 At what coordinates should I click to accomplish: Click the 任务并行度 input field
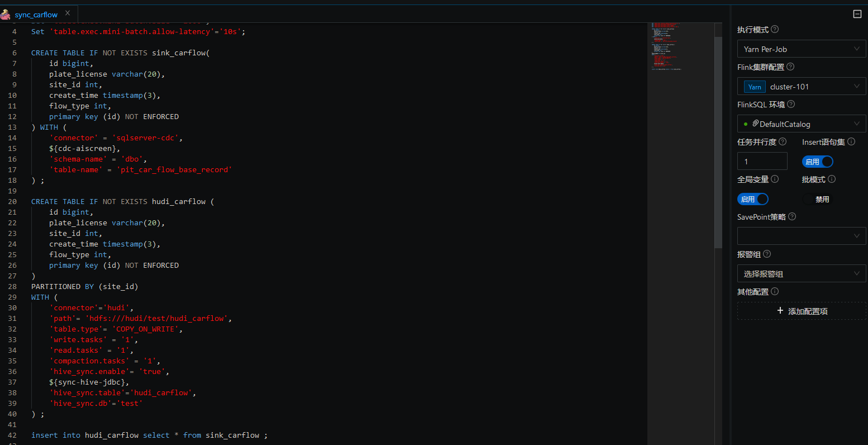[762, 161]
